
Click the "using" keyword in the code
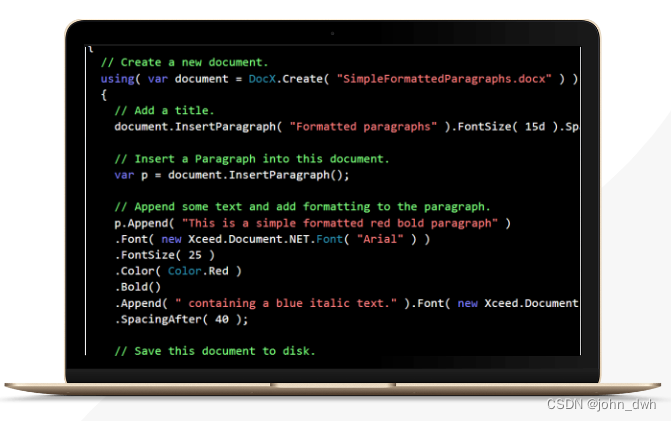coord(117,79)
